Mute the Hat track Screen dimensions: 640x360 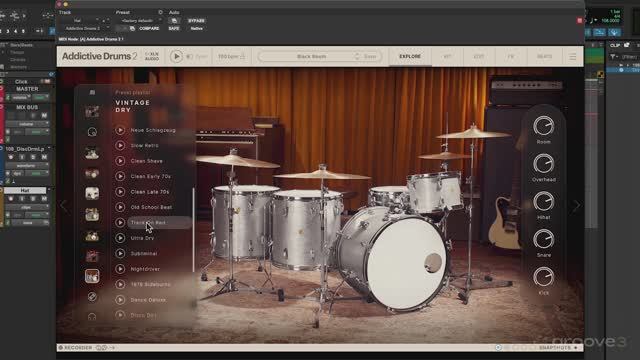(x=44, y=199)
